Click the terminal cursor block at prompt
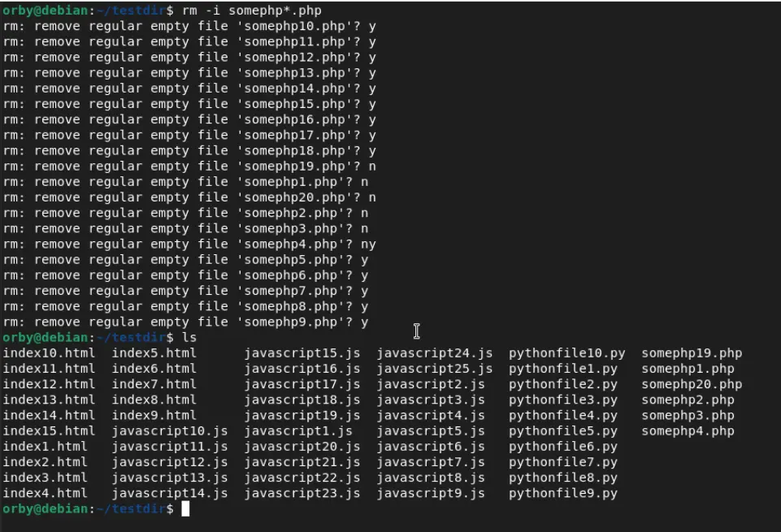Viewport: 781px width, 532px height. tap(185, 508)
